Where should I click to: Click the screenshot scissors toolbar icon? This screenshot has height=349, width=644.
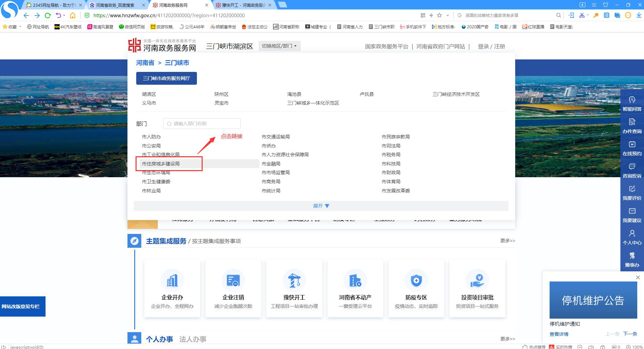(x=582, y=15)
